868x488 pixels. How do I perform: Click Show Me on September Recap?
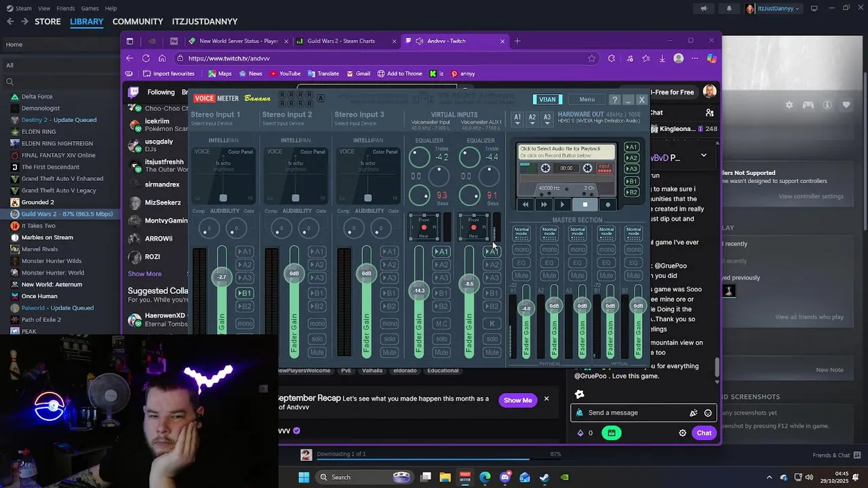click(x=517, y=400)
